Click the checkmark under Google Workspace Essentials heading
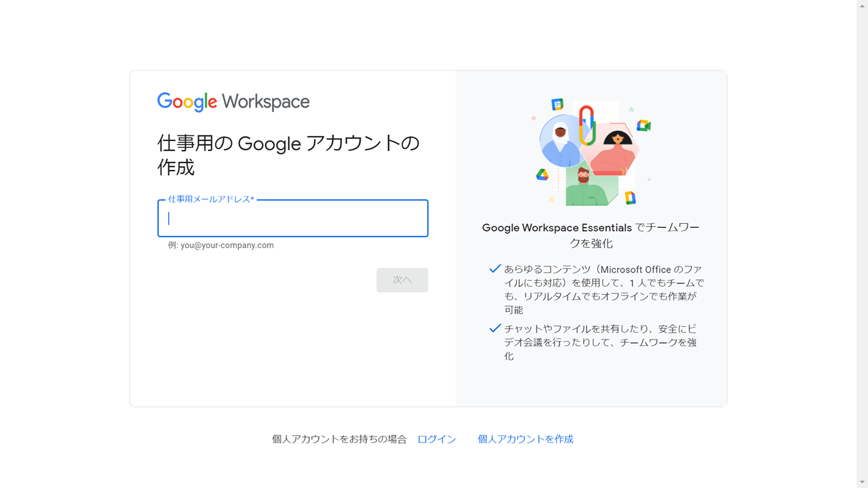The image size is (868, 488). click(495, 268)
